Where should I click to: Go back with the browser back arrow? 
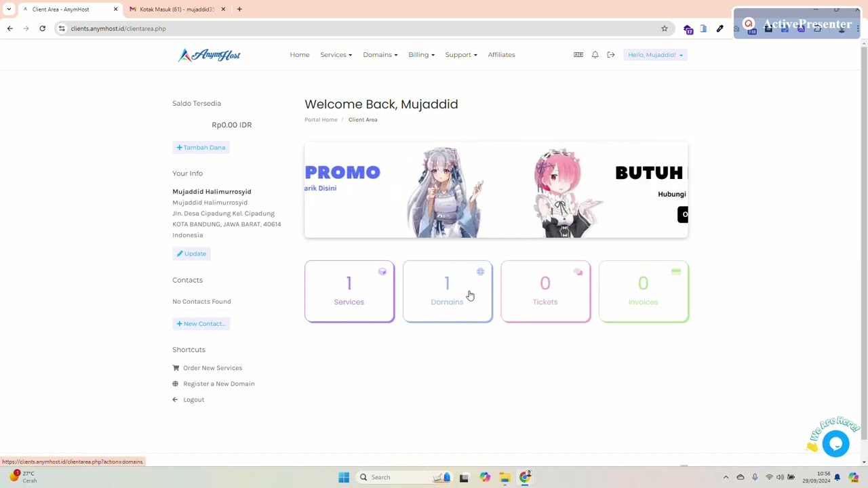click(x=9, y=28)
